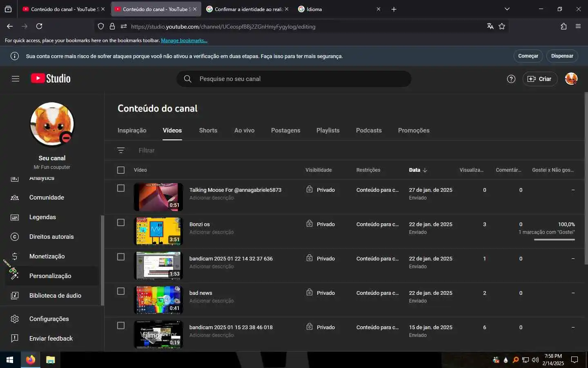
Task: Click the info icon in security banner
Action: point(15,56)
